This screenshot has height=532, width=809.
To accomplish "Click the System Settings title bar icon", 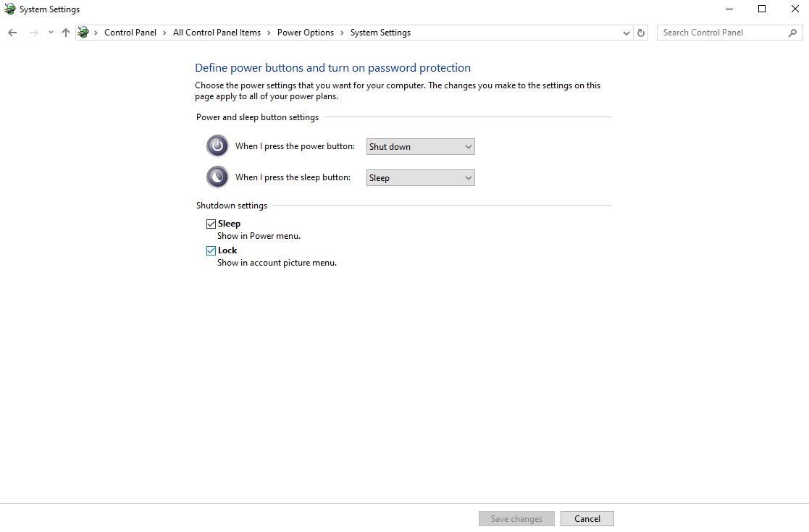I will coord(9,9).
